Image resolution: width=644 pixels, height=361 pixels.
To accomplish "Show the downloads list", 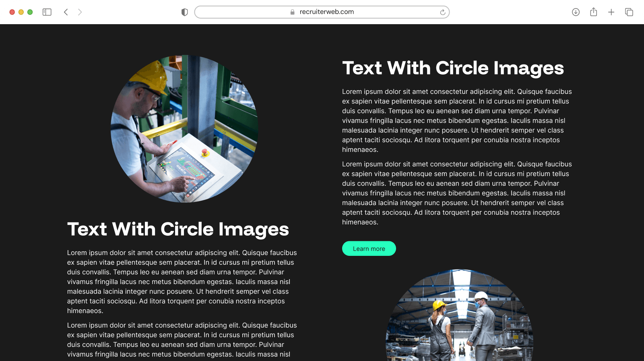I will (576, 12).
